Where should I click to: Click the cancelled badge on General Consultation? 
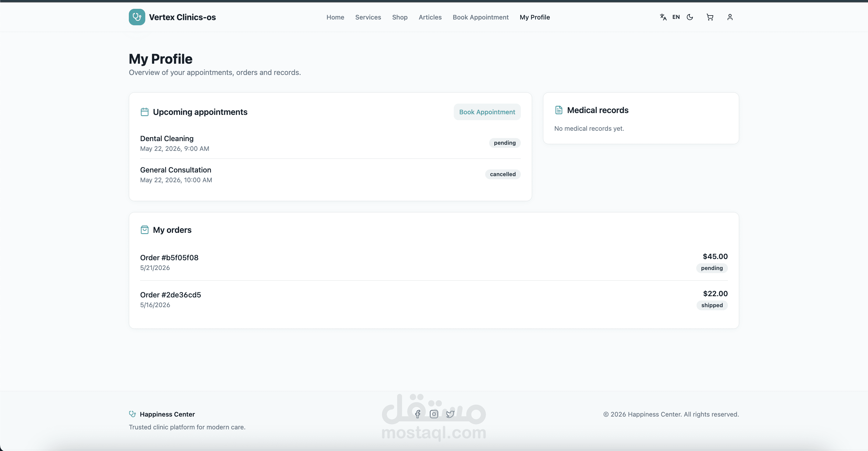tap(503, 174)
